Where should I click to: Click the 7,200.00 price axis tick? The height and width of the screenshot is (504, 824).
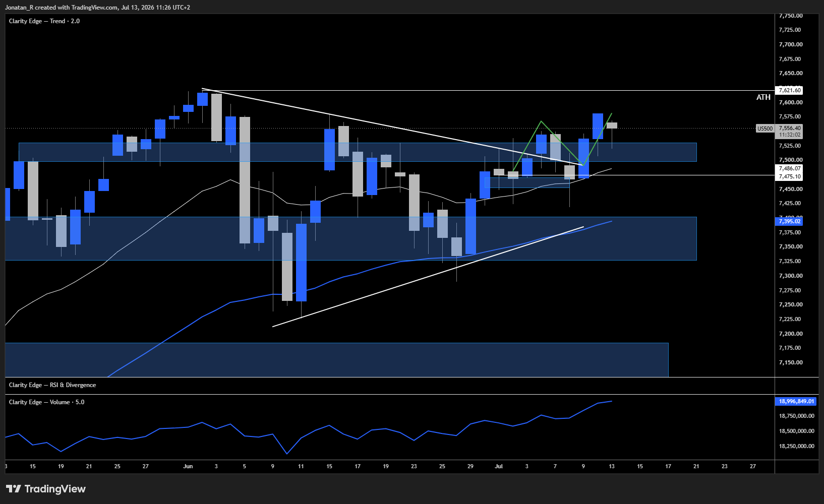click(791, 334)
